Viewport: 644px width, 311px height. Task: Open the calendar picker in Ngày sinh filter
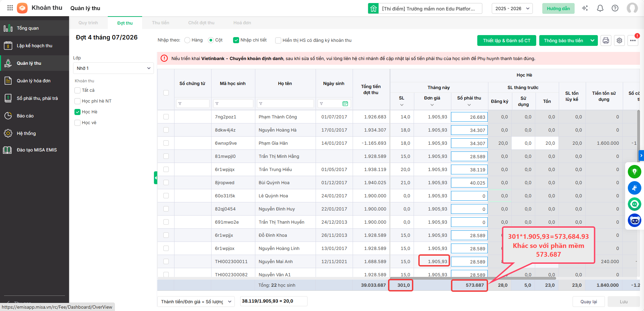[345, 104]
